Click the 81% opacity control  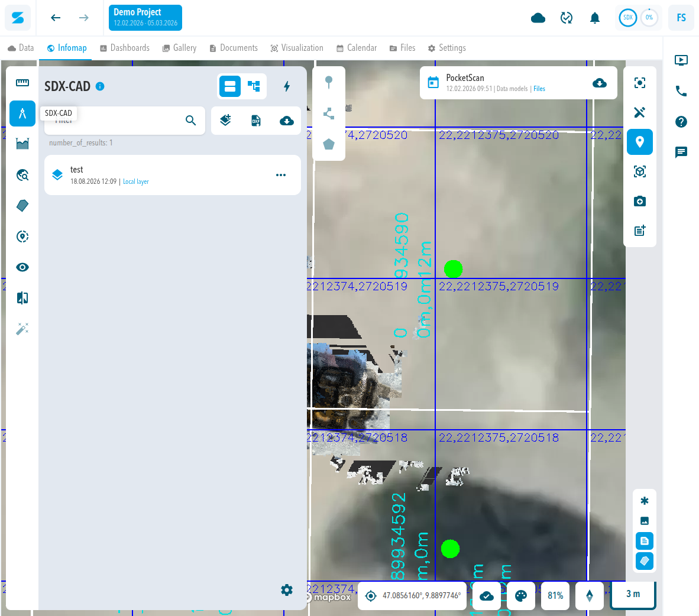[x=555, y=595]
